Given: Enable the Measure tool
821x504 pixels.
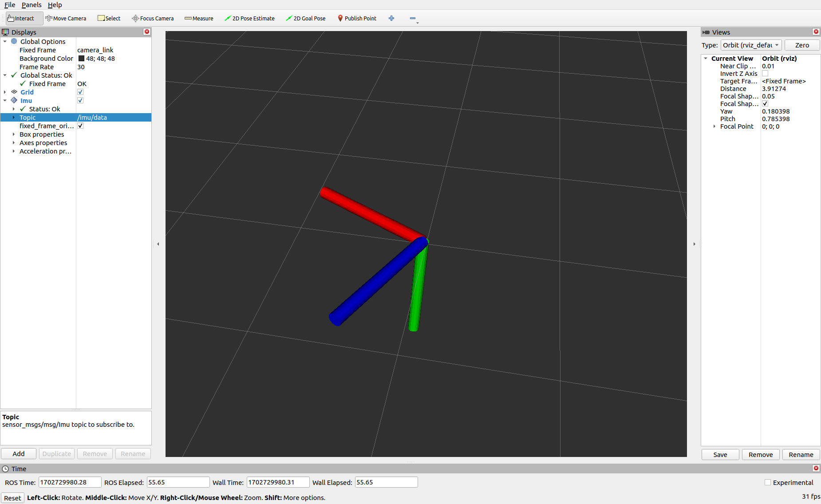Looking at the screenshot, I should click(198, 18).
